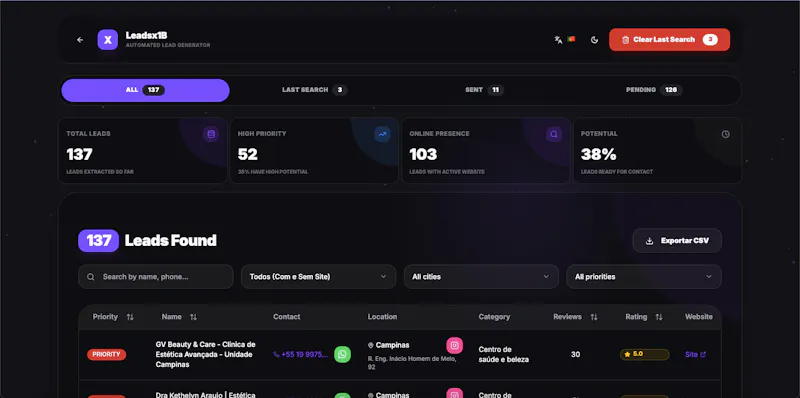
Task: Go back using the left arrow icon
Action: [x=80, y=40]
